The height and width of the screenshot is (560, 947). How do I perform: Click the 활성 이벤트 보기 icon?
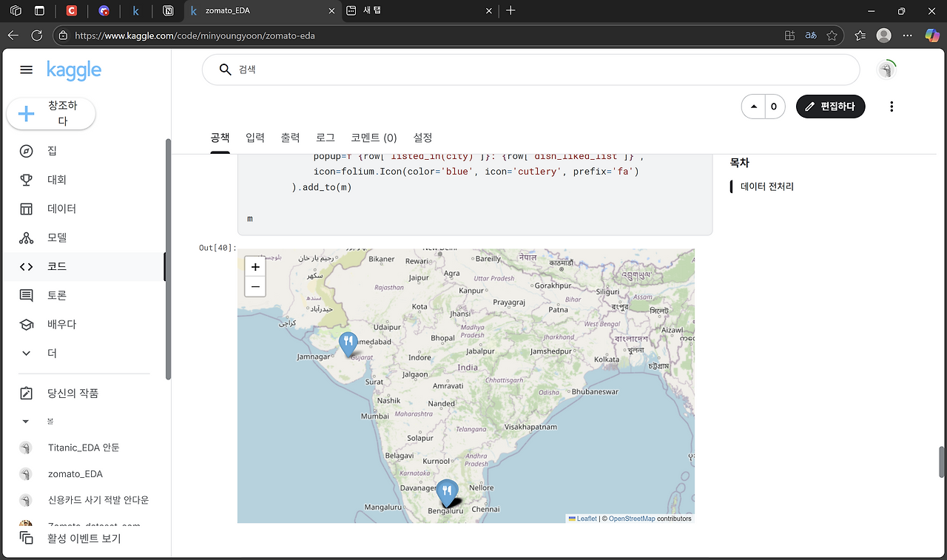point(27,539)
